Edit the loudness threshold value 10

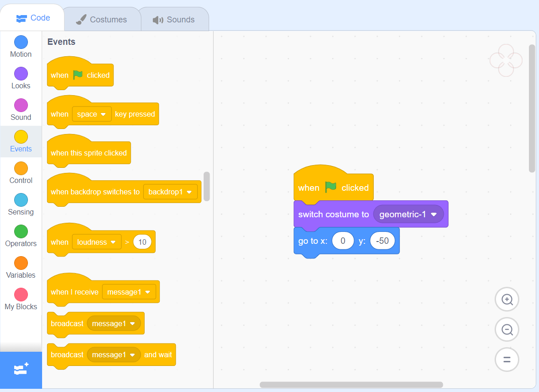point(142,242)
